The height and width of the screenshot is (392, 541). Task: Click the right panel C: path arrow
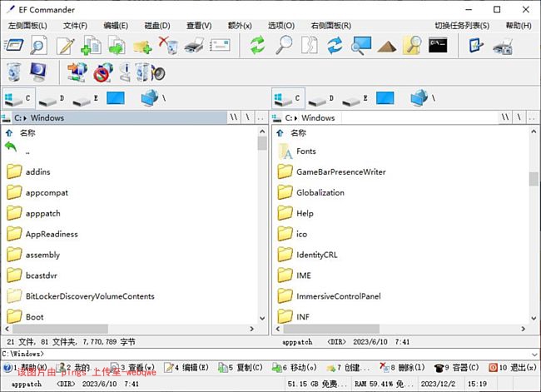296,118
